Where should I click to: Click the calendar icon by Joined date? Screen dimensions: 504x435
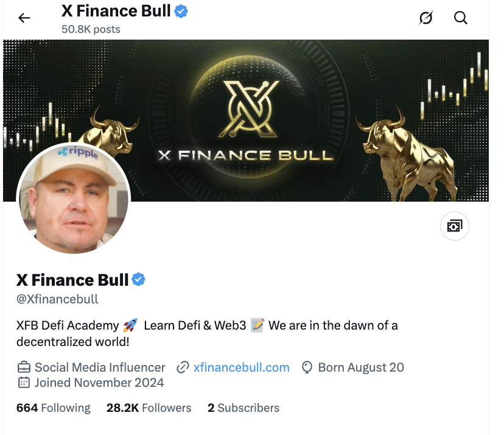[24, 383]
